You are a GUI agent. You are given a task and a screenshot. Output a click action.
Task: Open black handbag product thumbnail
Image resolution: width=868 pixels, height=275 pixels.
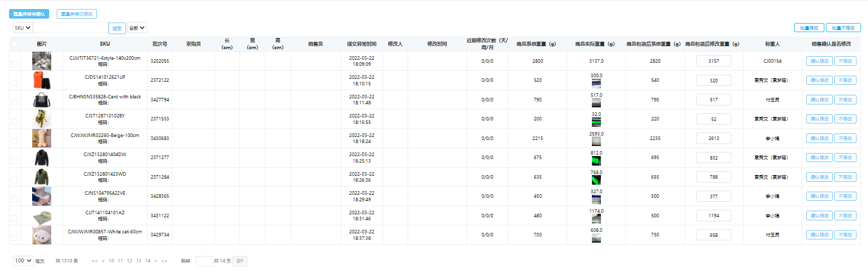pos(42,100)
